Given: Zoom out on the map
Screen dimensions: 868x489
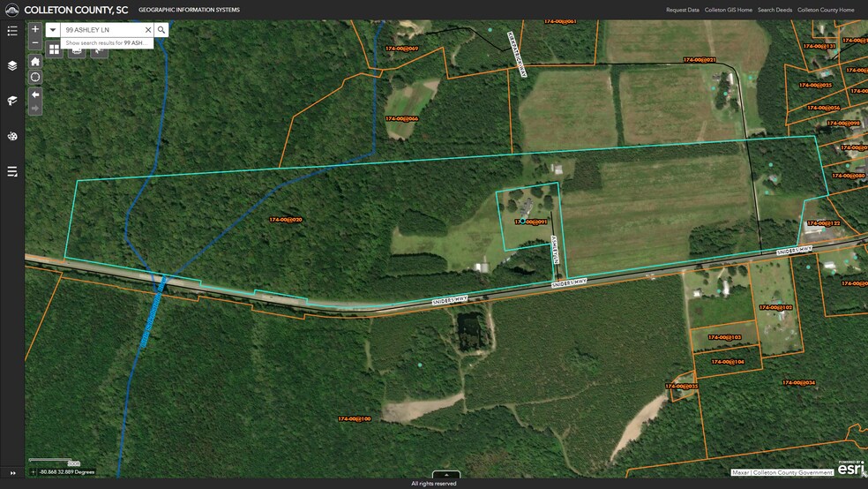Looking at the screenshot, I should pos(35,42).
